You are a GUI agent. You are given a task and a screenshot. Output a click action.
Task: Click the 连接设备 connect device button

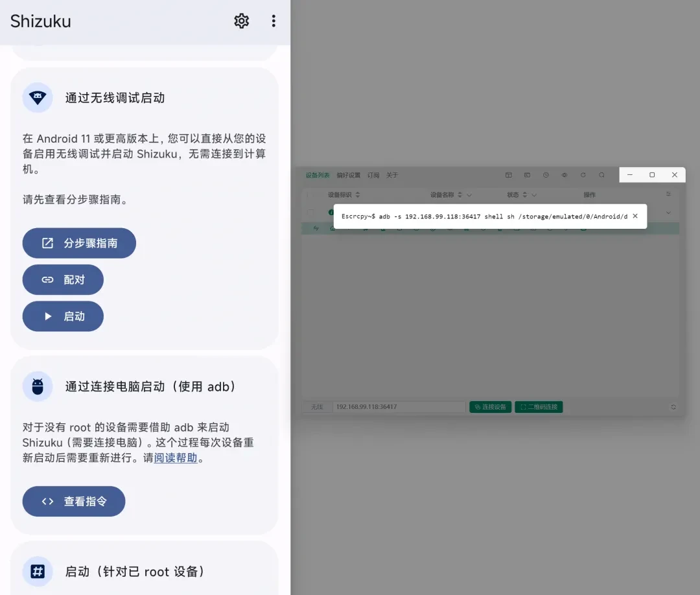point(490,406)
